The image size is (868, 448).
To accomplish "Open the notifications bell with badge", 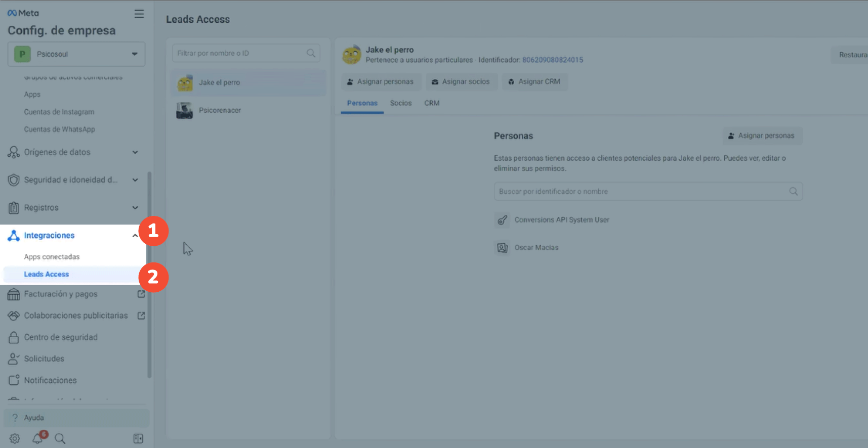I will point(38,438).
